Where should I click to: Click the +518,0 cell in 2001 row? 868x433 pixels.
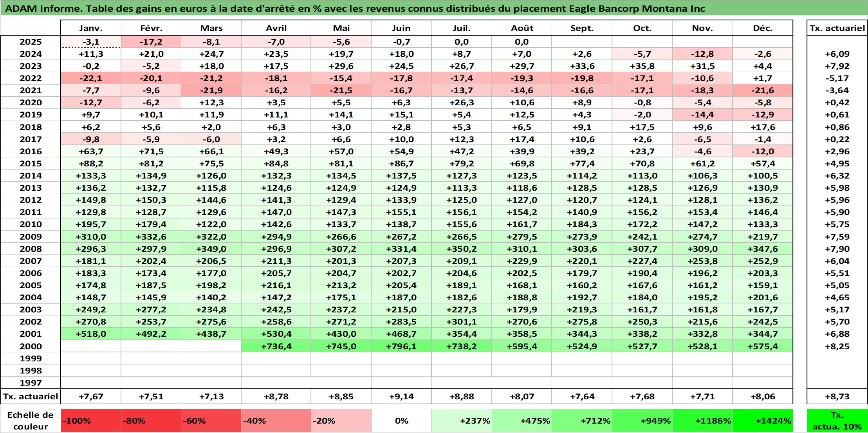91,334
